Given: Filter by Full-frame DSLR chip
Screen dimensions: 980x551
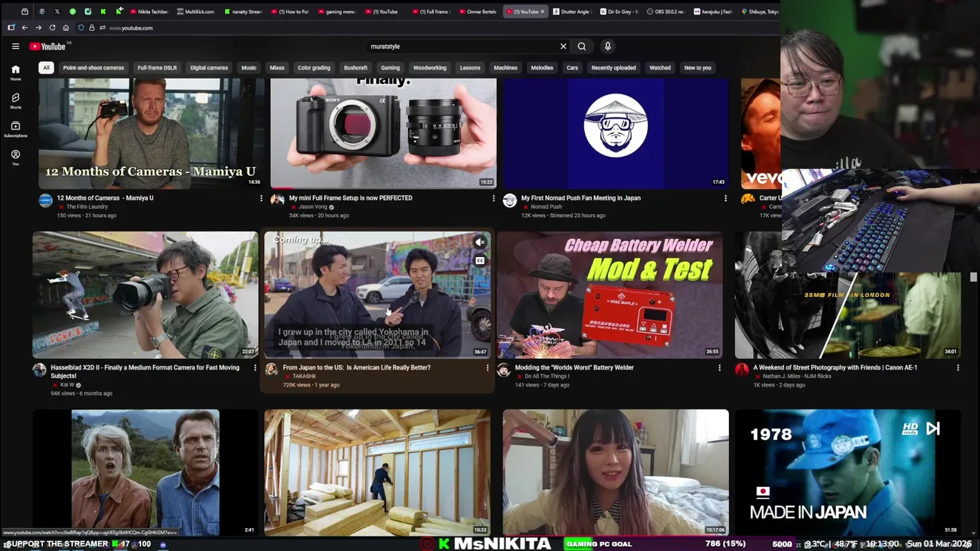Looking at the screenshot, I should (157, 68).
